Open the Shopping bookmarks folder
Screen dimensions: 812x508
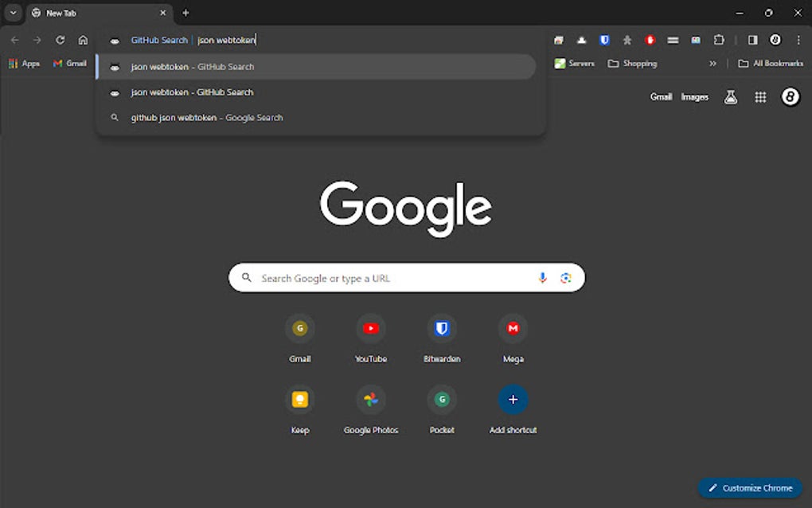(x=632, y=63)
